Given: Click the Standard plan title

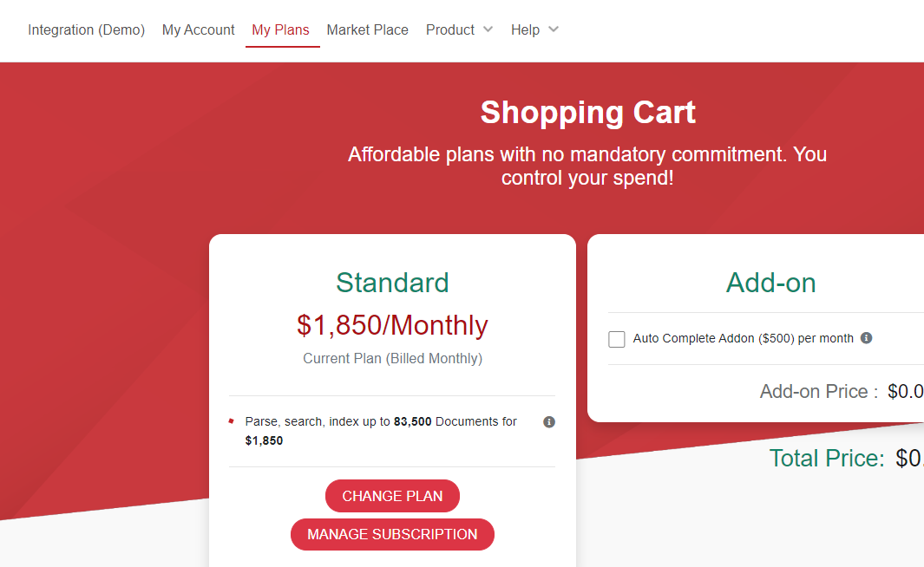Looking at the screenshot, I should [392, 283].
